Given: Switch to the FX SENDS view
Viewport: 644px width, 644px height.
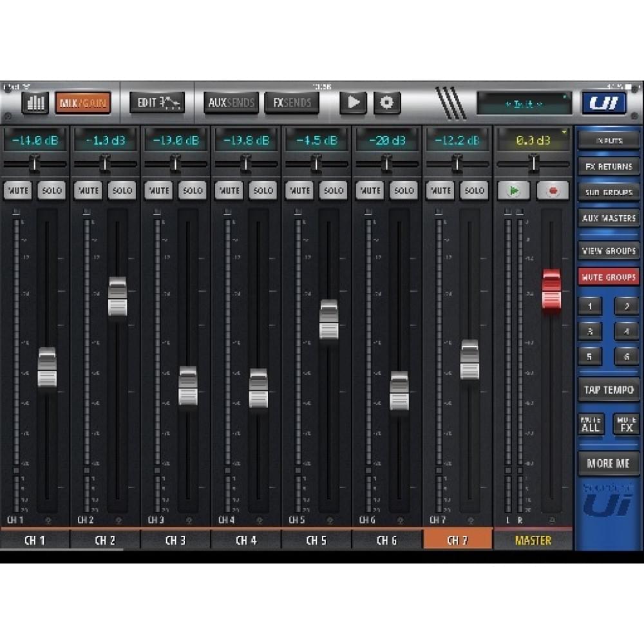Looking at the screenshot, I should pos(291,102).
